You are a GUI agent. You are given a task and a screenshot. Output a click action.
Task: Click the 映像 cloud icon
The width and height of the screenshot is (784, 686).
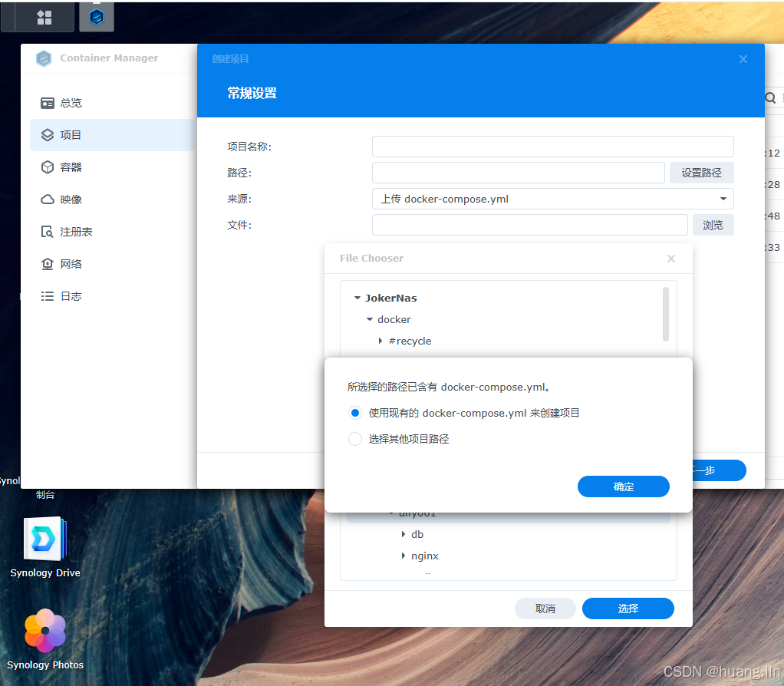click(48, 200)
